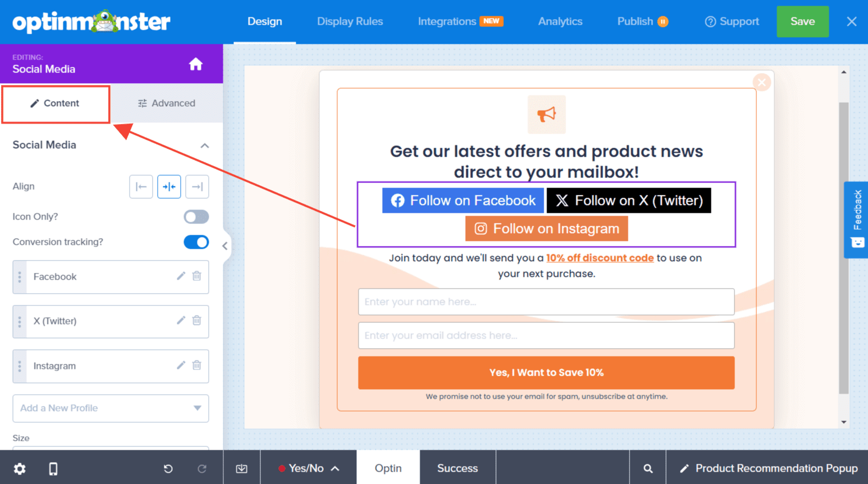The image size is (868, 484).
Task: Open the save/import block icon near Yes/No
Action: [241, 468]
